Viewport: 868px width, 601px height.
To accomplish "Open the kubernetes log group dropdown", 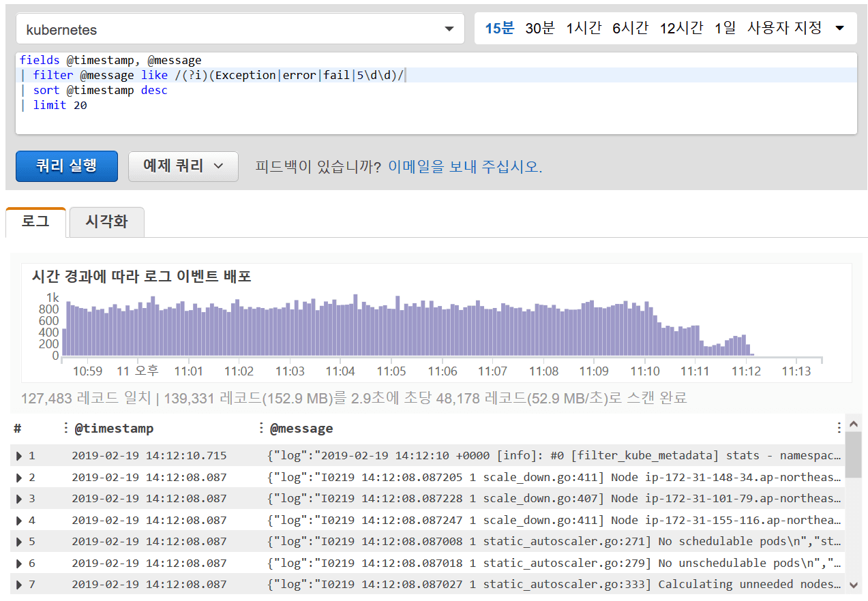I will pyautogui.click(x=239, y=29).
